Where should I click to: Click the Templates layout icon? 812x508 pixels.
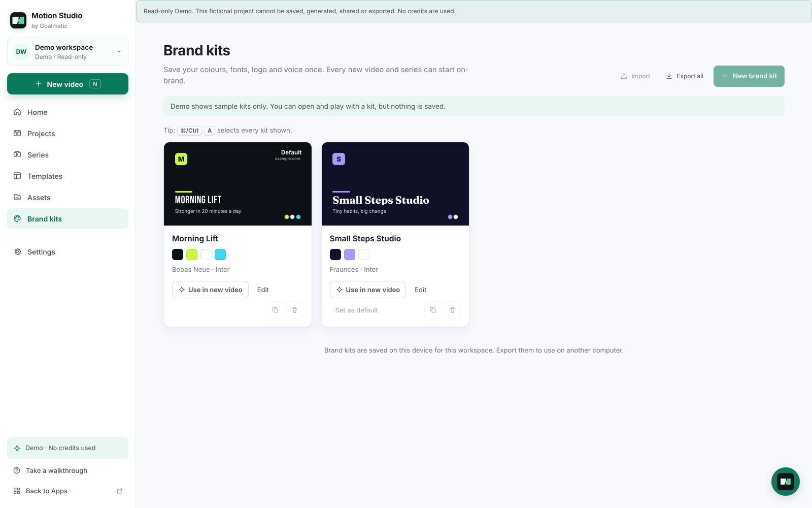click(x=17, y=176)
